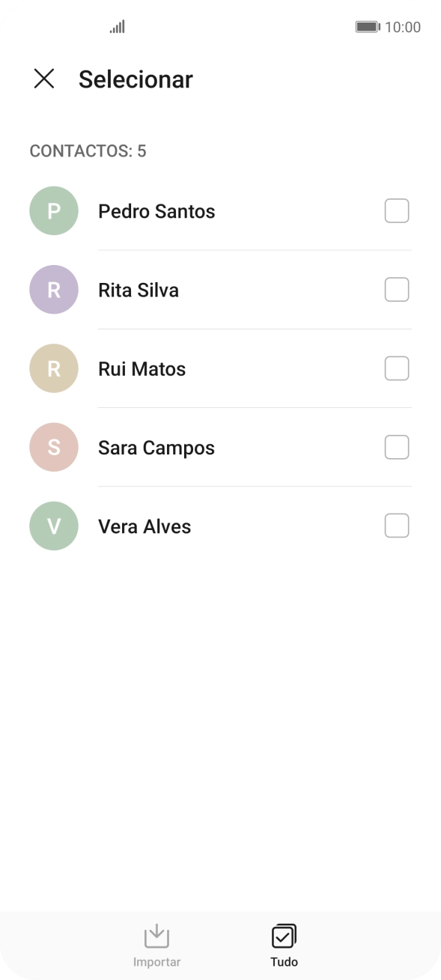The height and width of the screenshot is (980, 441).
Task: Close the Selecionar screen with the X
Action: point(44,79)
